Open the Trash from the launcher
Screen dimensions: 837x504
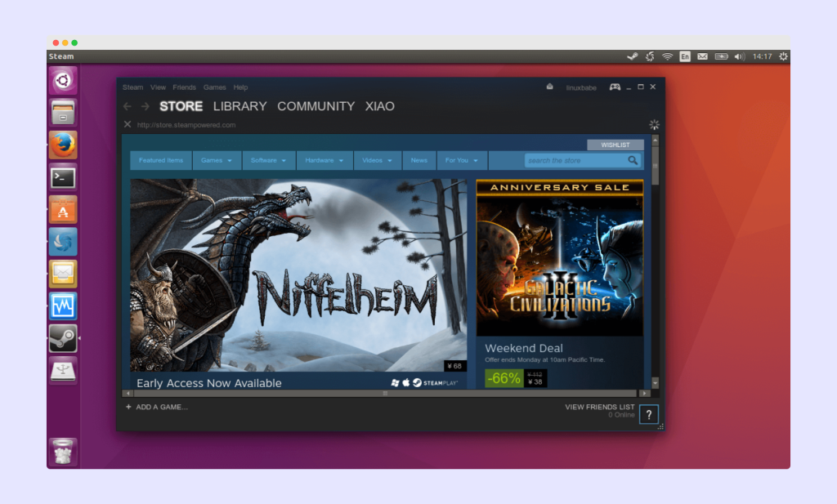(x=63, y=451)
